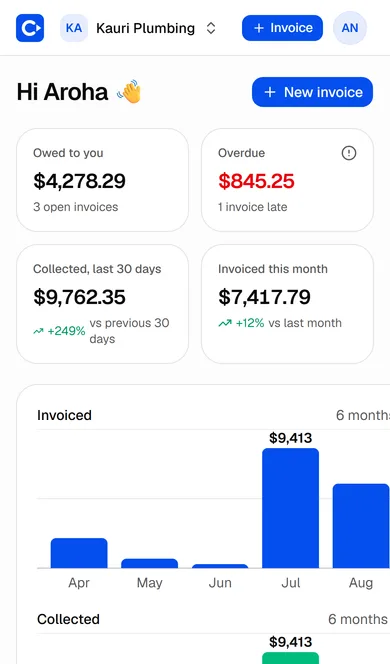Click the 'Apr' axis label
Image resolution: width=390 pixels, height=664 pixels.
click(79, 583)
